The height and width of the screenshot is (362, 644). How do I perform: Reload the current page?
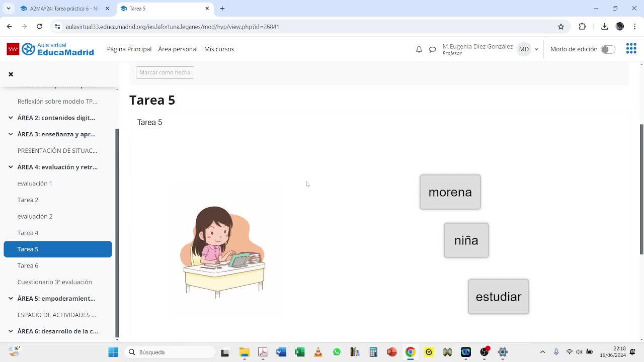[39, 27]
